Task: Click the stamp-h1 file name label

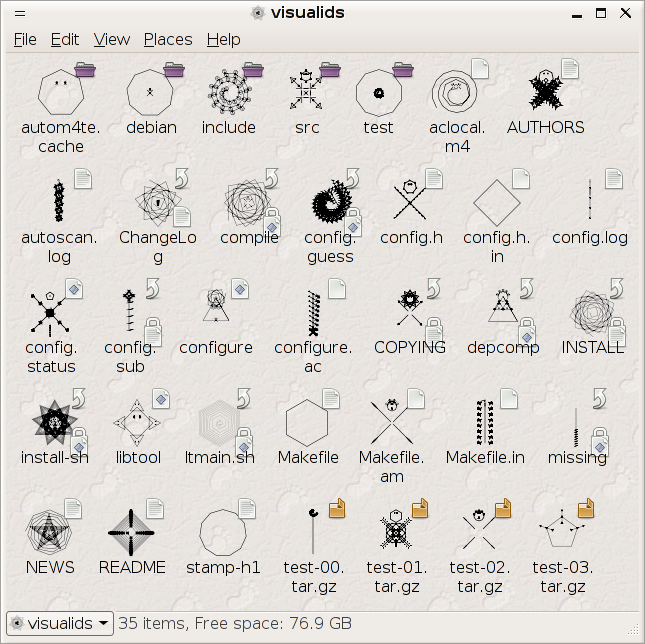Action: click(x=223, y=568)
